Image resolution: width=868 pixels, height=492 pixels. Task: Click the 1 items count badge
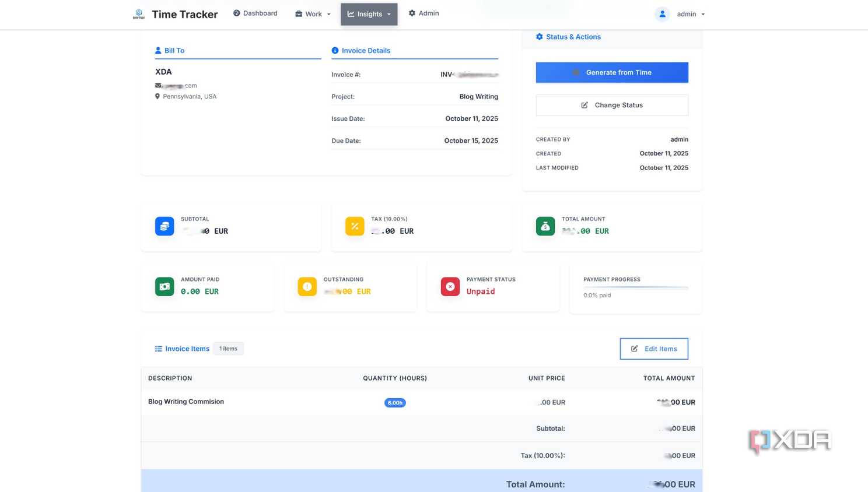click(x=228, y=349)
